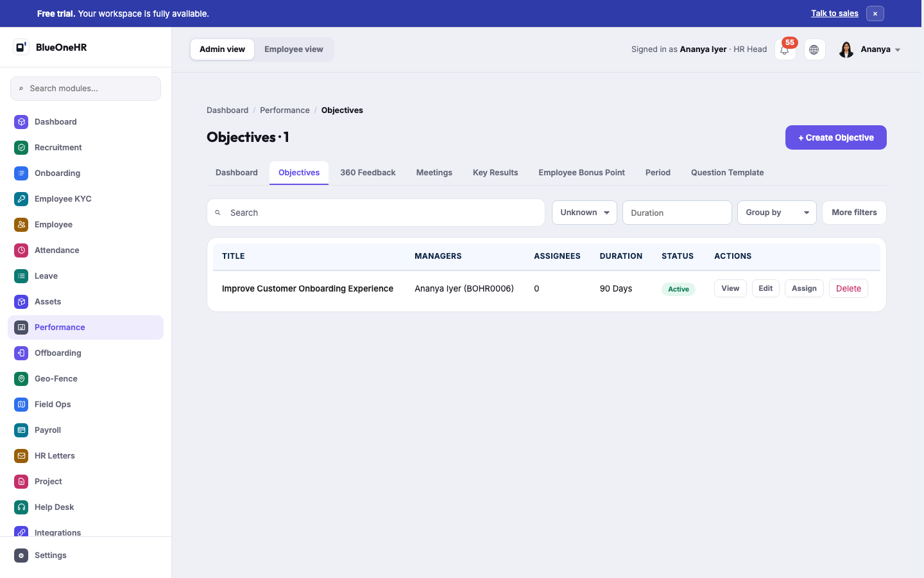This screenshot has height=578, width=924.
Task: Open the Key Results tab
Action: [495, 173]
